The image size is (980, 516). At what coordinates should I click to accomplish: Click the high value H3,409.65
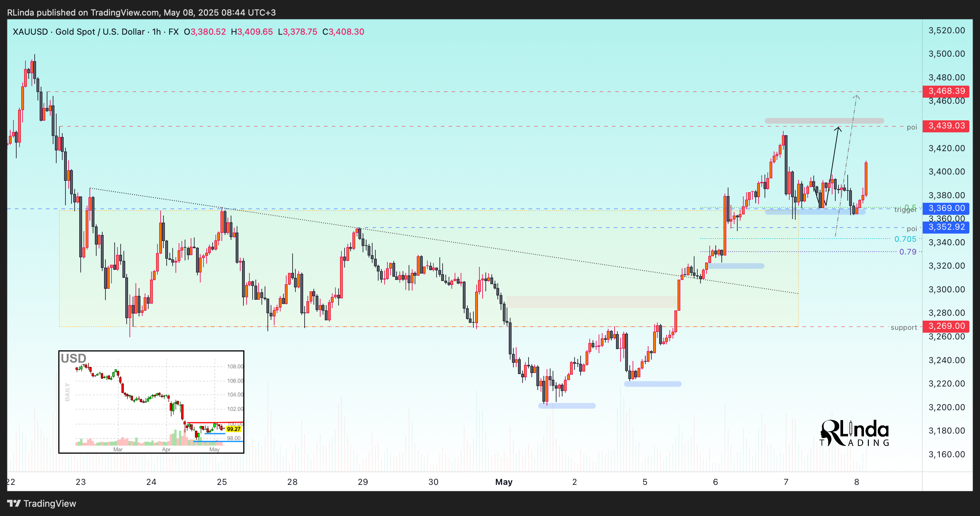(x=252, y=31)
